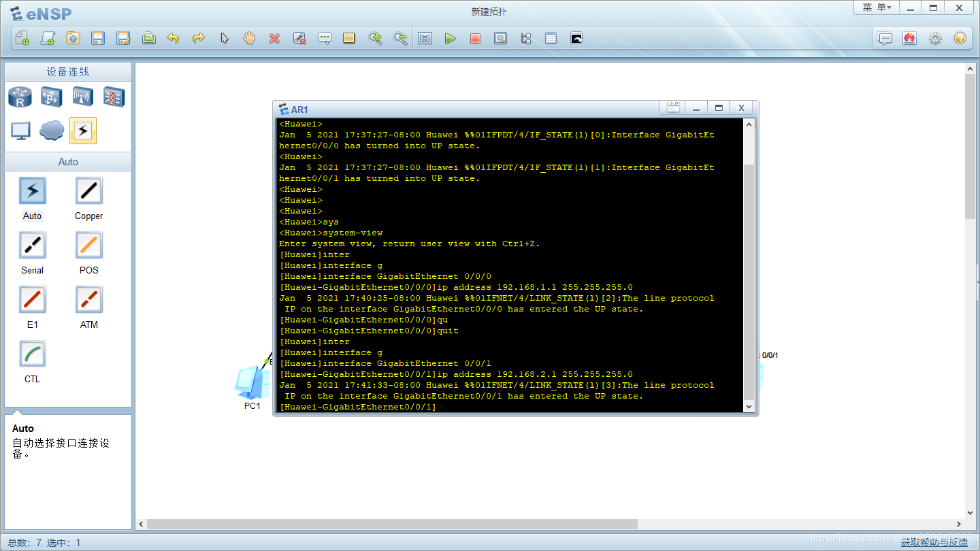Click the 设备连线 panel header
The image size is (980, 551).
pyautogui.click(x=68, y=71)
